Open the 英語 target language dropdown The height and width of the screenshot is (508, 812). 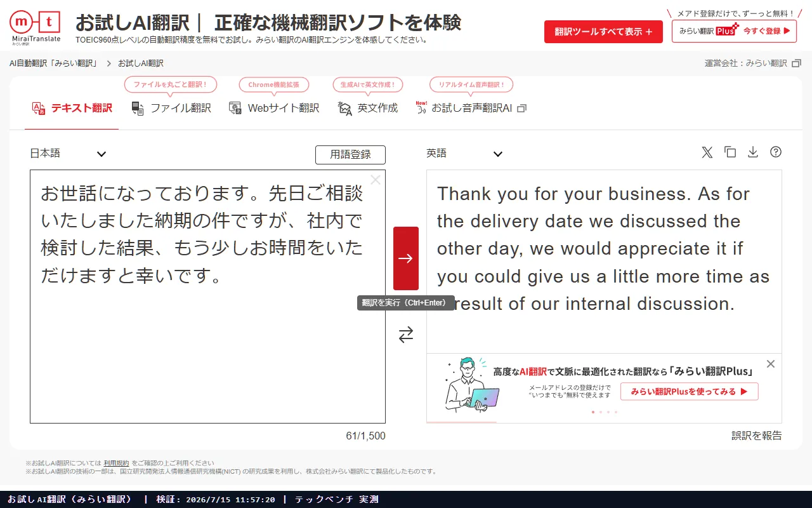[x=464, y=154]
